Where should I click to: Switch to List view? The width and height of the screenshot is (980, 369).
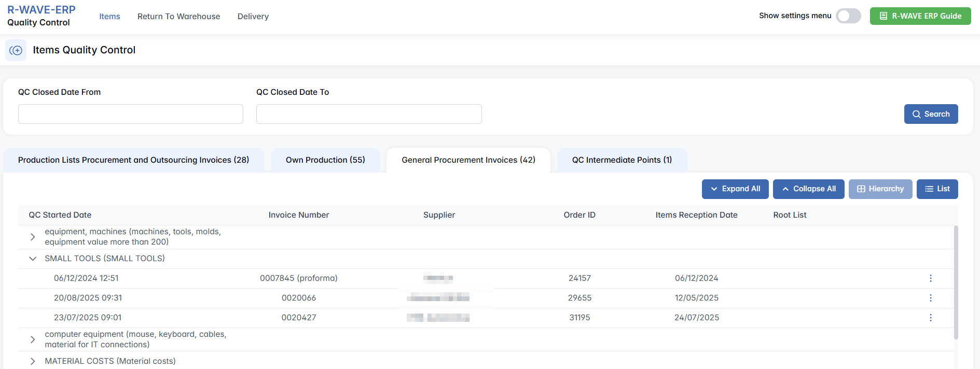click(937, 189)
